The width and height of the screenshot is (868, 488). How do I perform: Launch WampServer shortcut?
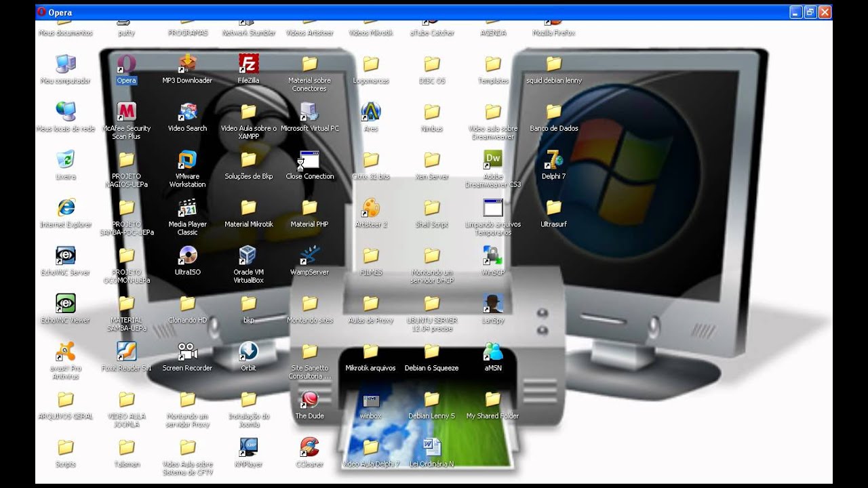pos(310,256)
